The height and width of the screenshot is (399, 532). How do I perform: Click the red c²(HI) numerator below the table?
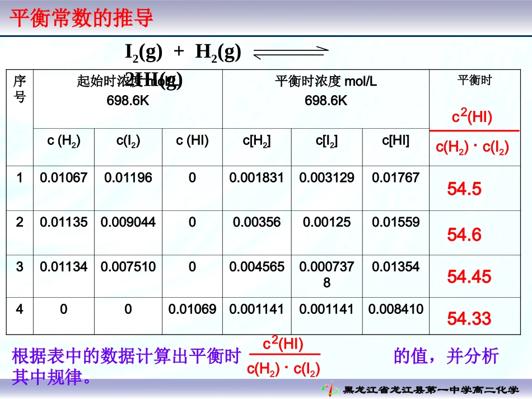[x=283, y=343]
